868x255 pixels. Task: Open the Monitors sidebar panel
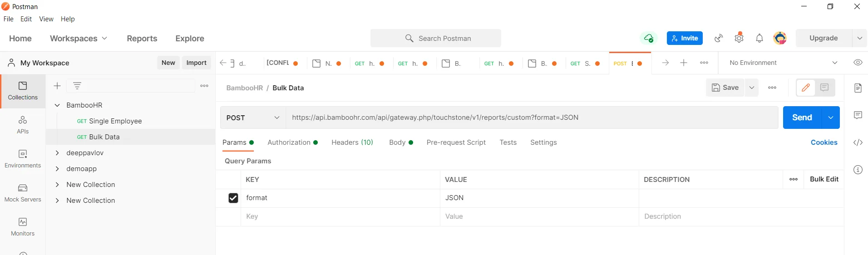tap(23, 227)
